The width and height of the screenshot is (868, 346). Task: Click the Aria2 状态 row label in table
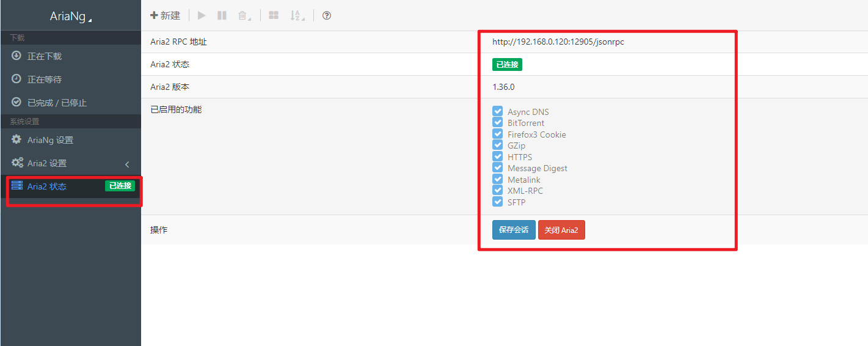[170, 64]
